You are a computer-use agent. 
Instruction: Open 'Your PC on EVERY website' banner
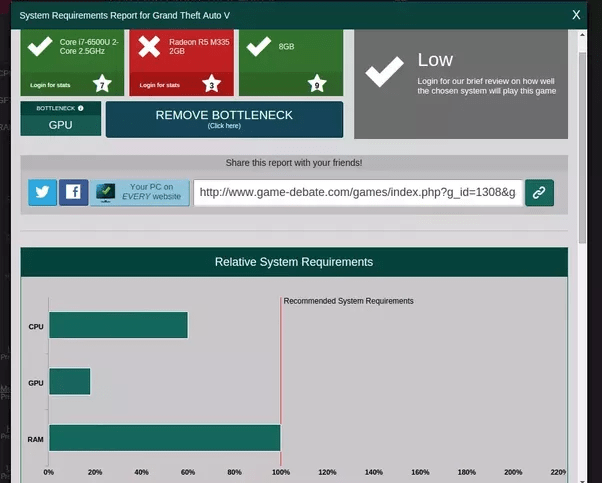[140, 192]
